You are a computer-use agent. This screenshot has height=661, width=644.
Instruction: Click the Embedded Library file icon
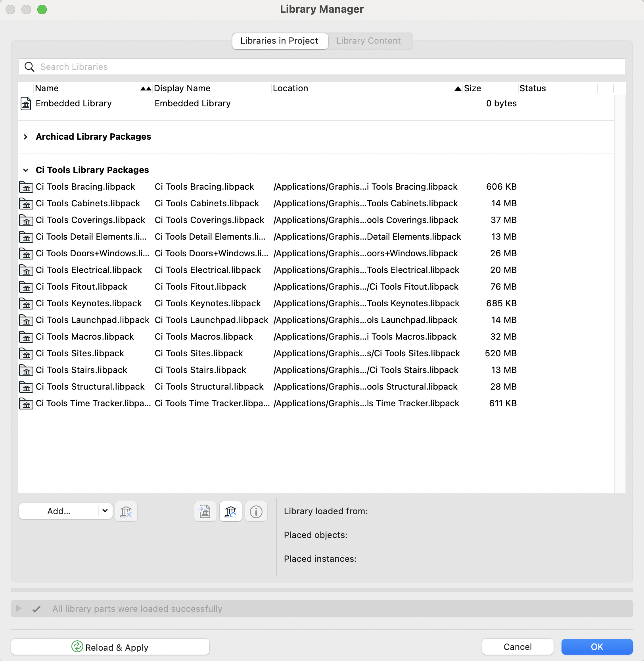pyautogui.click(x=26, y=104)
